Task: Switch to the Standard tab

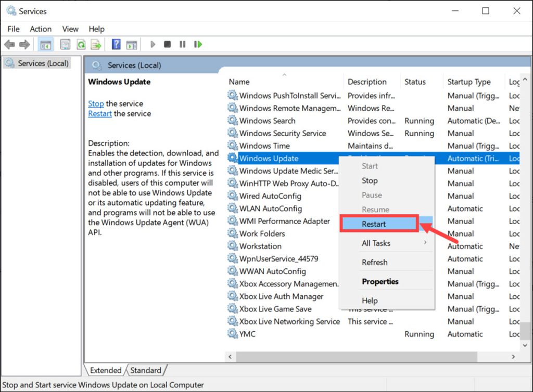Action: (146, 370)
